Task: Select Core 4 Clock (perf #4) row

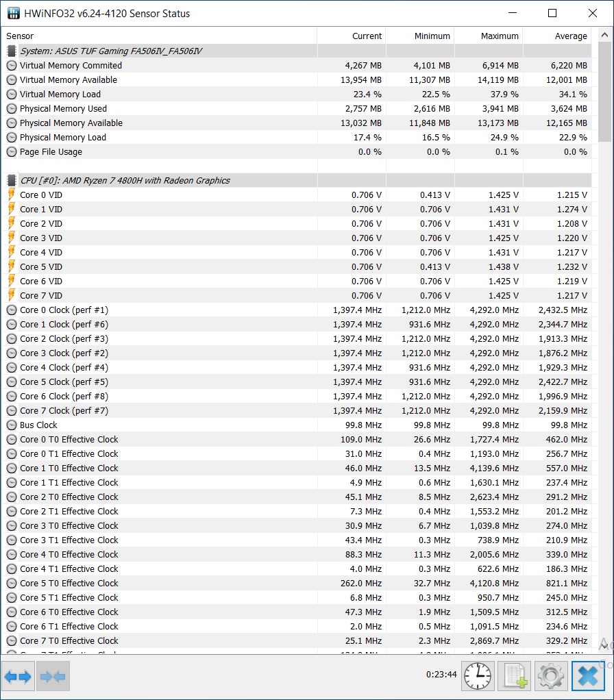Action: [x=298, y=367]
